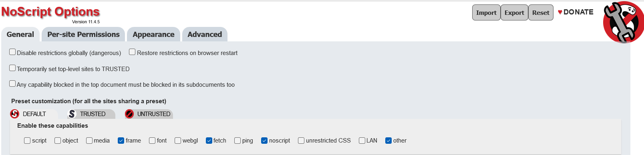Click the Import button
The width and height of the screenshot is (644, 155).
click(x=486, y=12)
